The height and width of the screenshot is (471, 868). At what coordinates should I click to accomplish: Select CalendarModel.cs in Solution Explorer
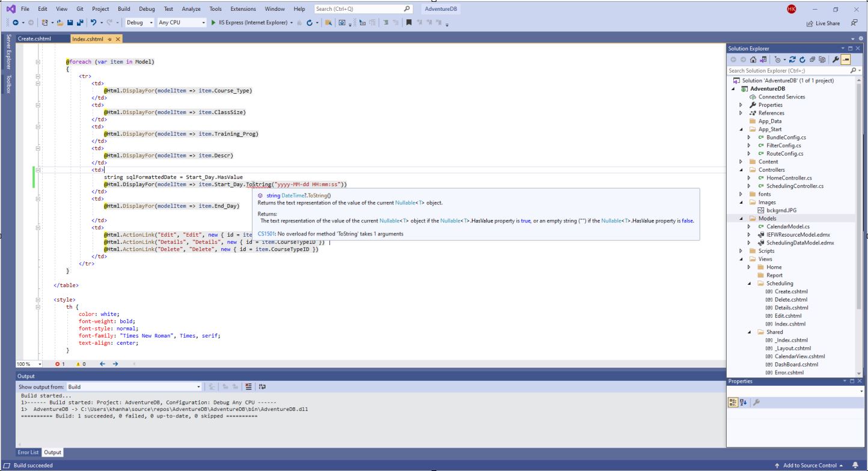pos(788,226)
